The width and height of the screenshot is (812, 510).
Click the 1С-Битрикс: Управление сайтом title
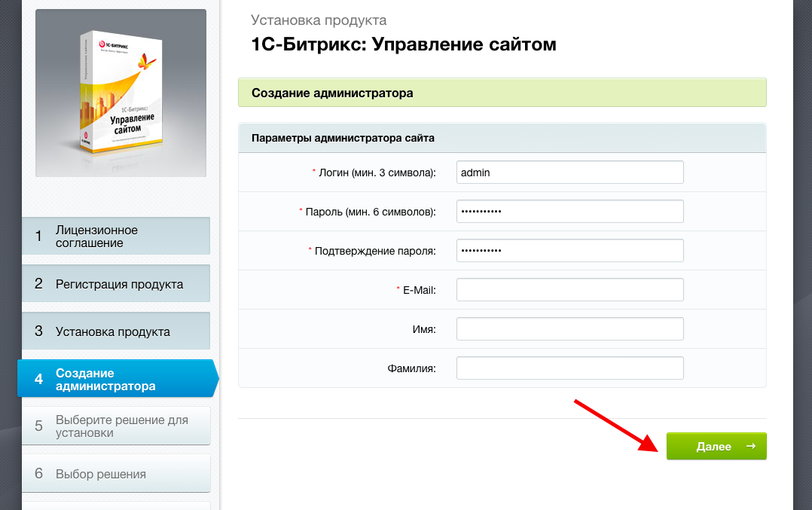coord(404,44)
